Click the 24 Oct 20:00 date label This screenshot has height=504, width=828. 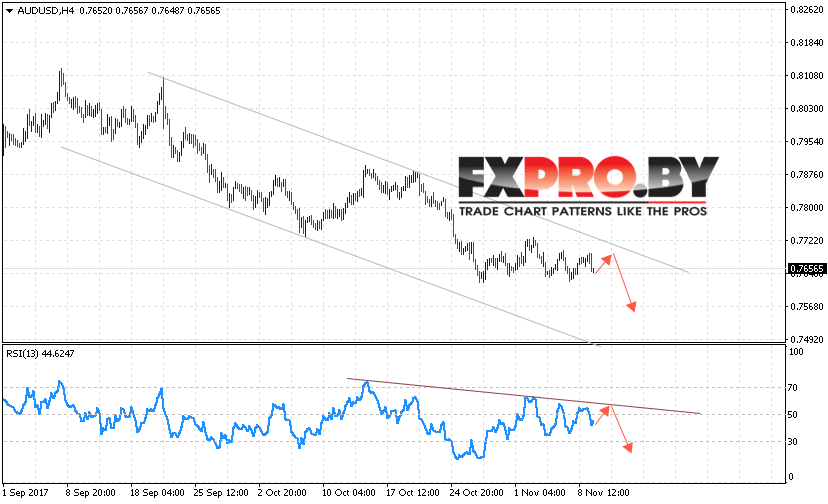(x=476, y=493)
